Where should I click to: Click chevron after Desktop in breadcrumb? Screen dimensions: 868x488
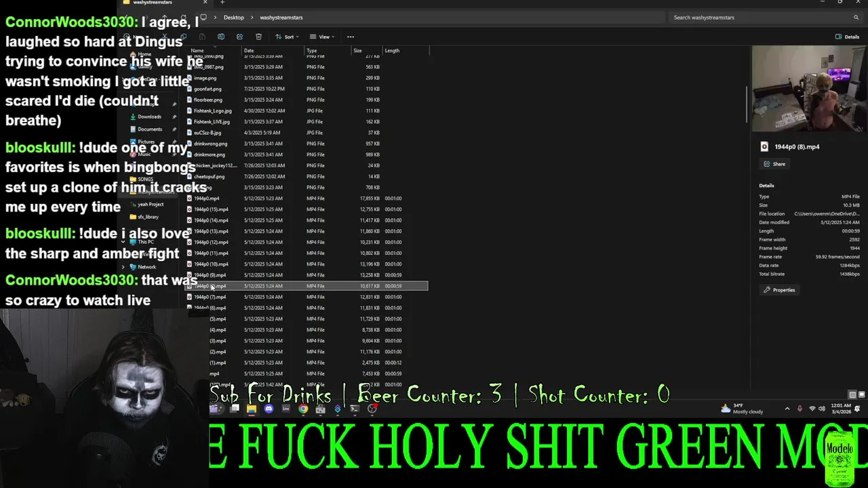click(x=252, y=17)
